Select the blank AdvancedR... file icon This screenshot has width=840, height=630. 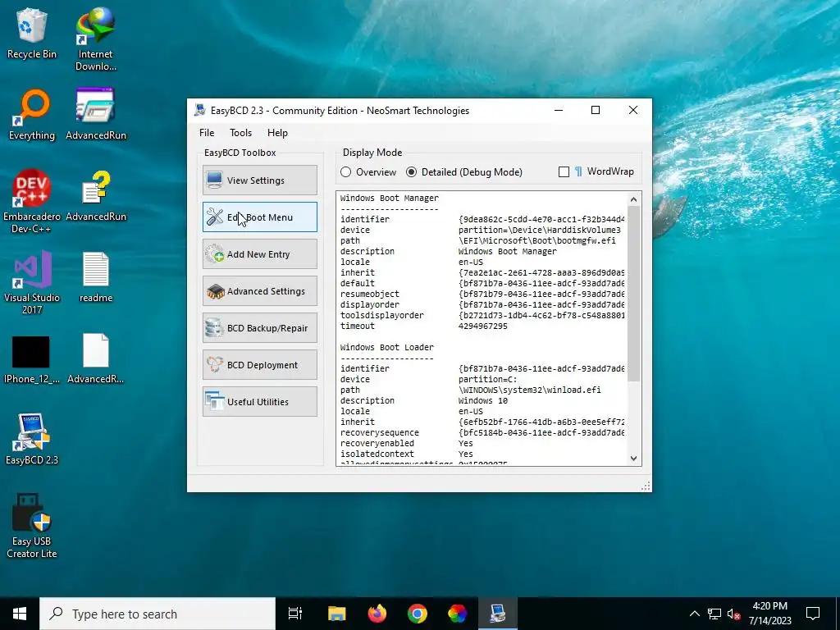click(x=96, y=359)
